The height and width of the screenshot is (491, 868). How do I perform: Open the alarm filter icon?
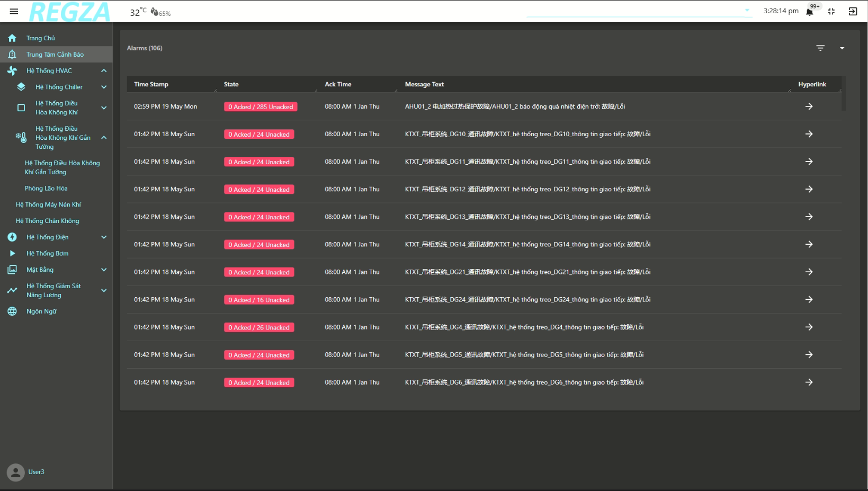tap(820, 48)
